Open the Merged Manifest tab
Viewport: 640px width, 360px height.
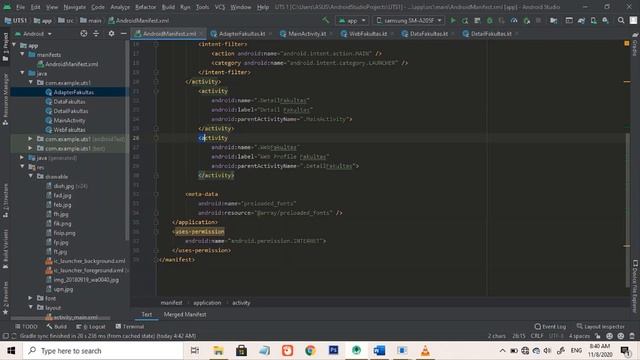185,315
